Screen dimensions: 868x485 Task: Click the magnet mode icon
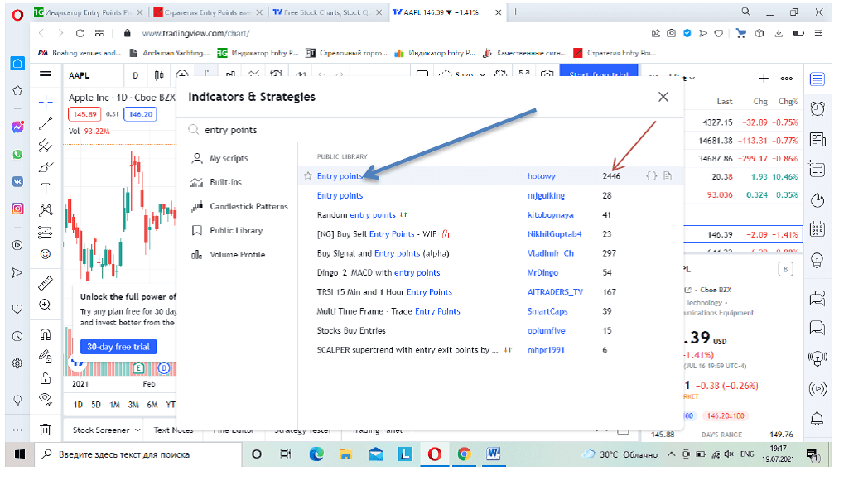pos(46,335)
